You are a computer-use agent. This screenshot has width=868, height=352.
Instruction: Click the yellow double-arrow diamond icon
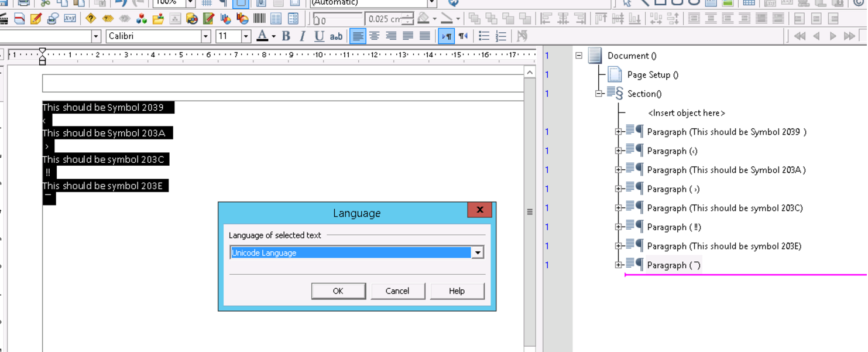click(x=108, y=19)
